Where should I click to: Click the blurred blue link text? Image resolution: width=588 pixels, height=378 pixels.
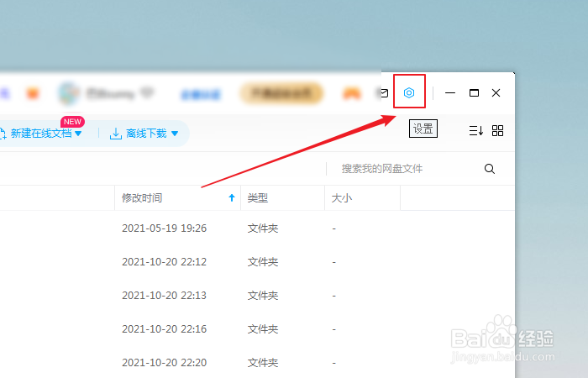pos(201,94)
